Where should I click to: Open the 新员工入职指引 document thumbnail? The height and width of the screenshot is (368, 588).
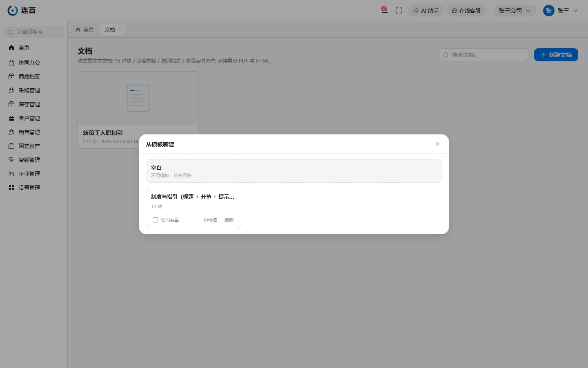[x=138, y=98]
